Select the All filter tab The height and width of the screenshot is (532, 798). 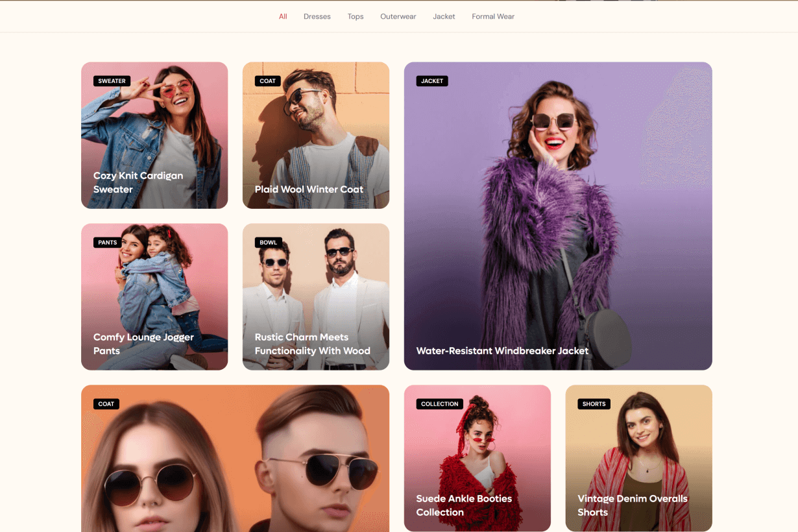pyautogui.click(x=283, y=16)
